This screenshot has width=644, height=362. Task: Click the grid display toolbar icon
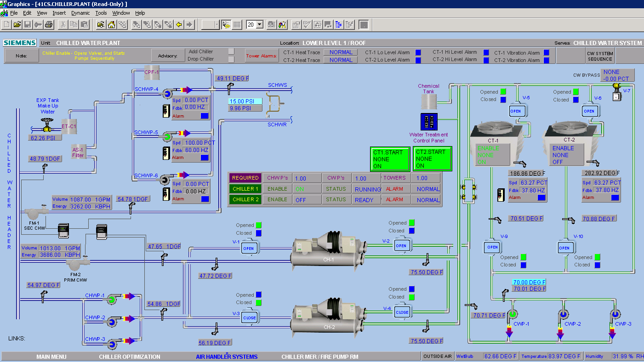point(237,24)
